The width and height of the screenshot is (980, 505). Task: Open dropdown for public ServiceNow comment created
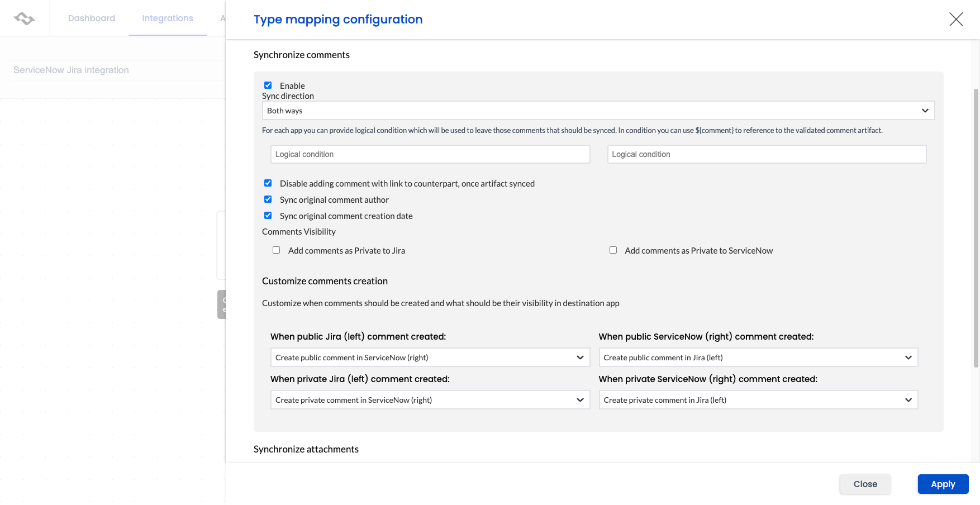click(x=758, y=358)
